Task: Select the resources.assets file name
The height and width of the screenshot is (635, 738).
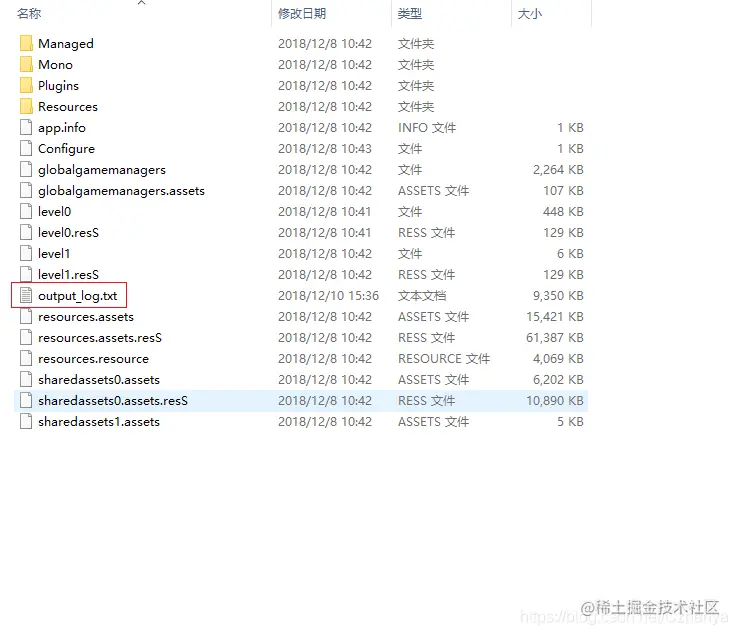Action: pos(86,317)
